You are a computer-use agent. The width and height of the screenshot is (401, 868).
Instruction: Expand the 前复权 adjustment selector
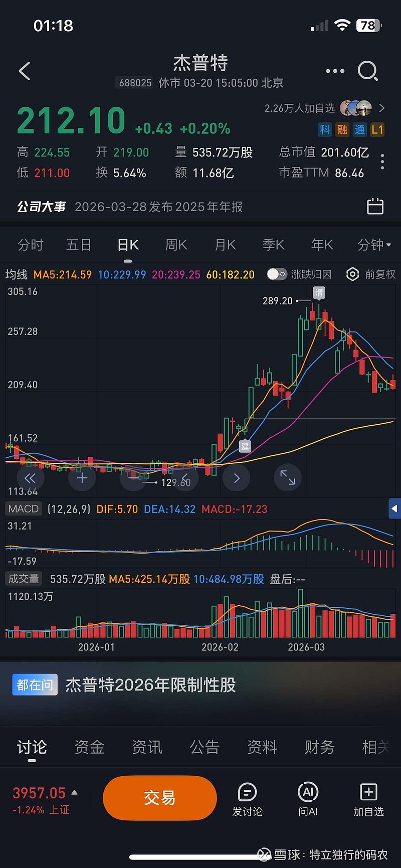[380, 274]
